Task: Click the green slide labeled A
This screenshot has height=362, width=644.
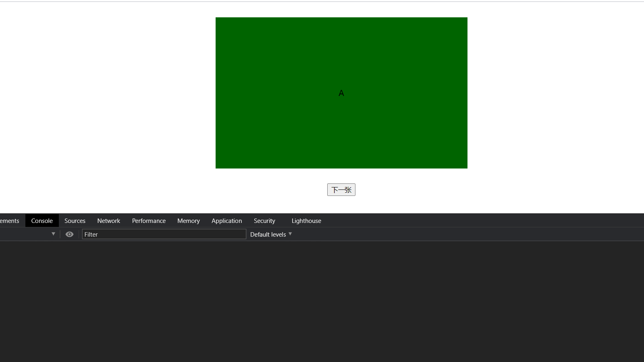Action: (x=341, y=93)
